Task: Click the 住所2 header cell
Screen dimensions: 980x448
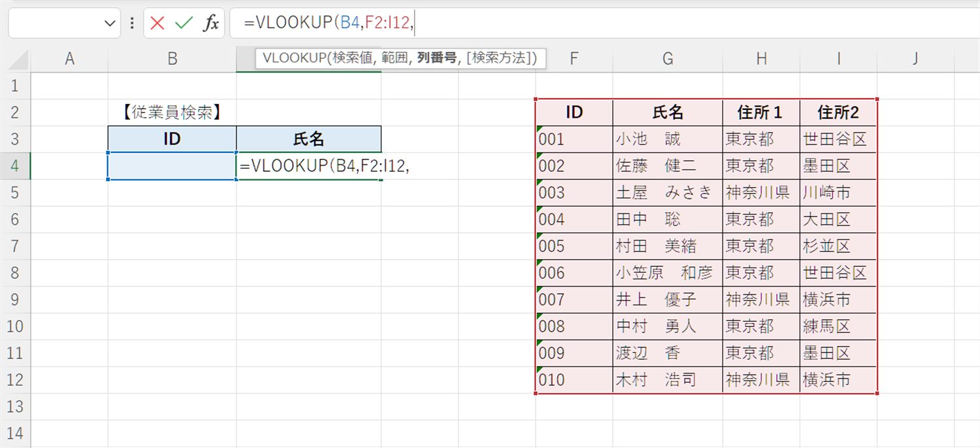Action: [x=838, y=112]
